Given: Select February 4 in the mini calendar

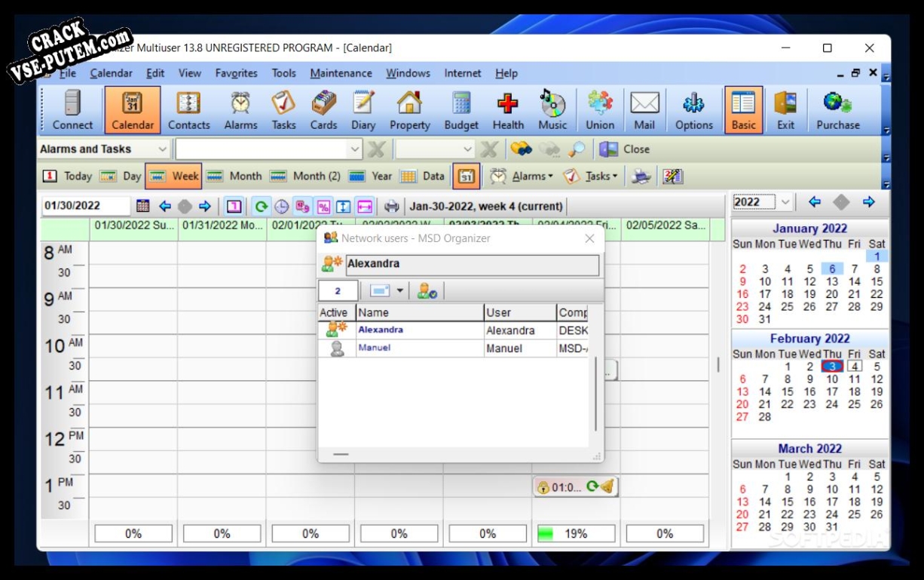Looking at the screenshot, I should point(855,367).
